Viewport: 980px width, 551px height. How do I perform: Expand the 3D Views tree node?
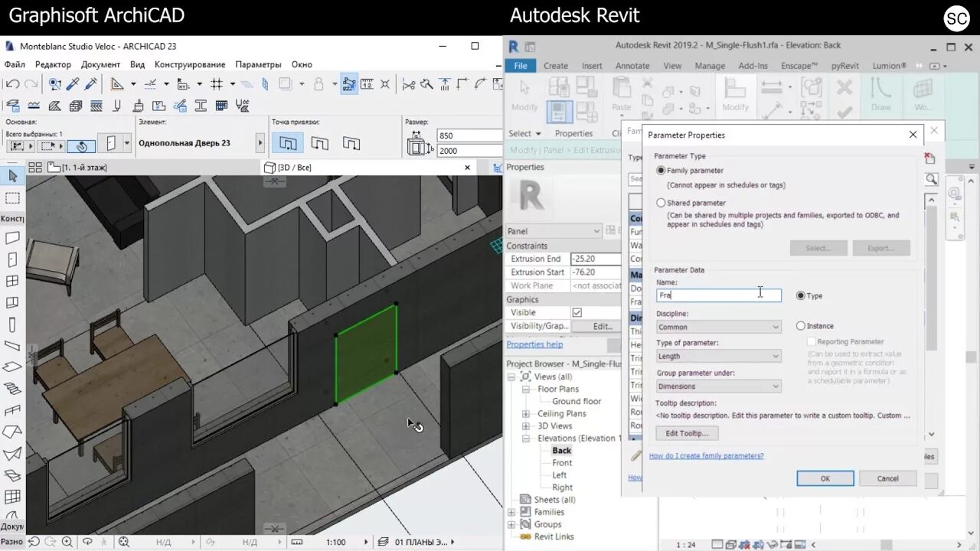526,426
